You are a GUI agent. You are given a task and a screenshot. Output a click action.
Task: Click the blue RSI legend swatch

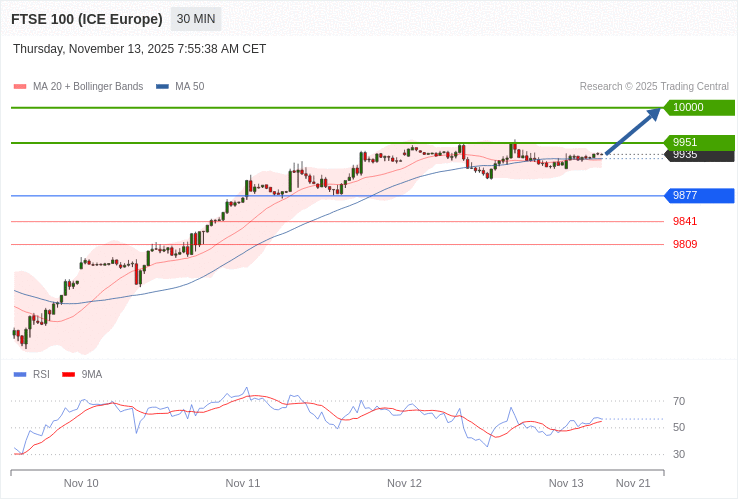click(x=20, y=375)
